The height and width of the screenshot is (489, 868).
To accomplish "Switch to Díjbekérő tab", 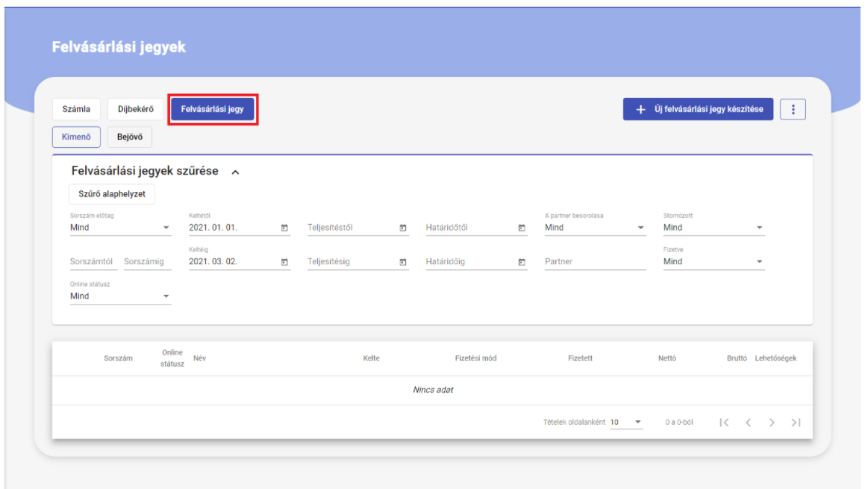I will pos(136,109).
